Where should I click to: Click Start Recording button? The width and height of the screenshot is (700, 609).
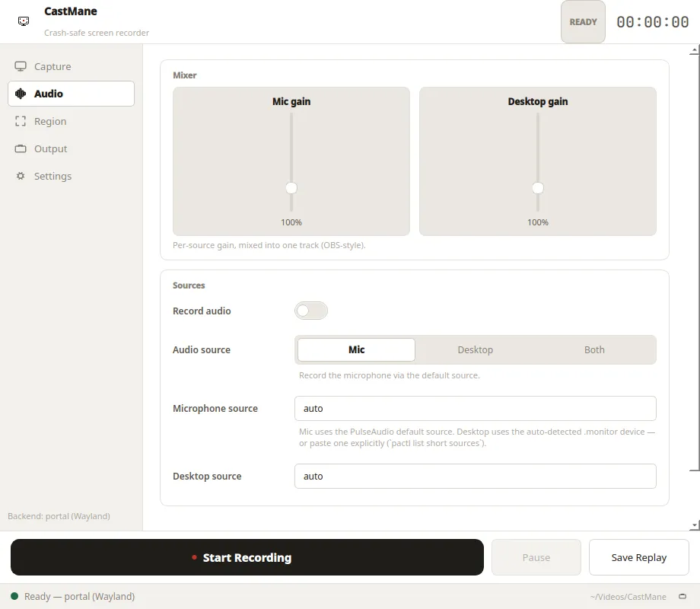coord(247,557)
